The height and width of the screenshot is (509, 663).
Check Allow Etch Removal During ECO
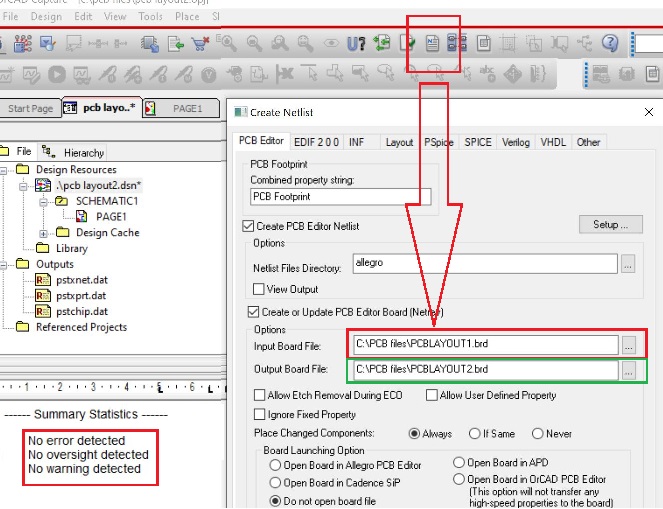260,396
